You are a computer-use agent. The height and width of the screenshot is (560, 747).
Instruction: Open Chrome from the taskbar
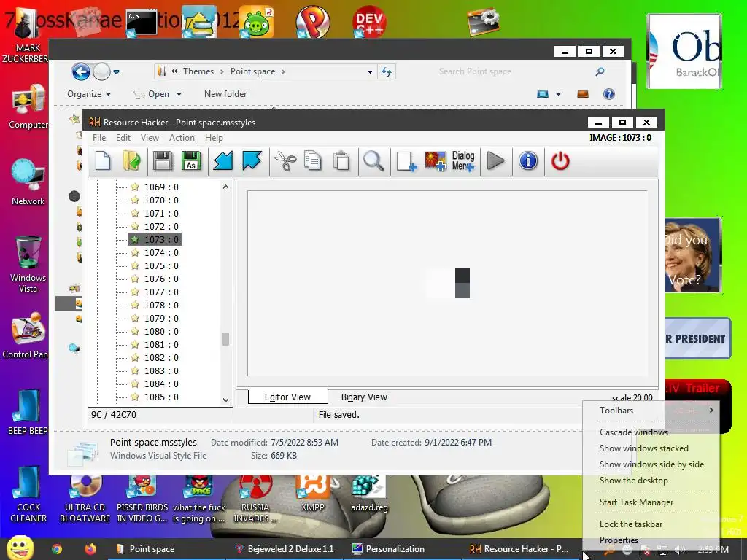point(57,549)
